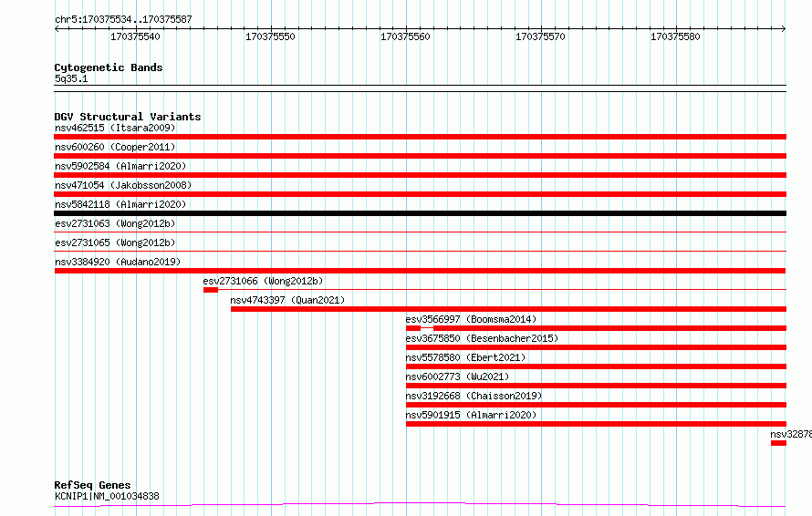The height and width of the screenshot is (516, 812).
Task: Open variant esv3675850 (Besenbacher2015)
Action: (x=482, y=338)
